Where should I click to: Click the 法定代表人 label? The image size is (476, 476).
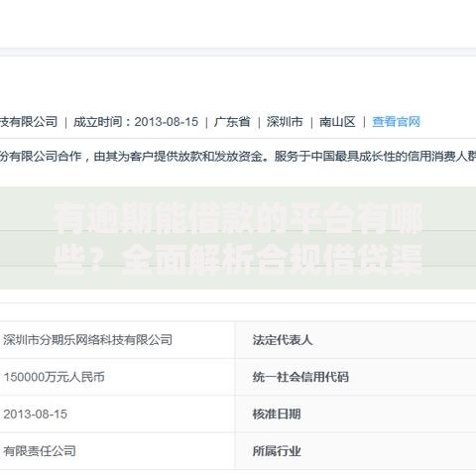[x=283, y=340]
